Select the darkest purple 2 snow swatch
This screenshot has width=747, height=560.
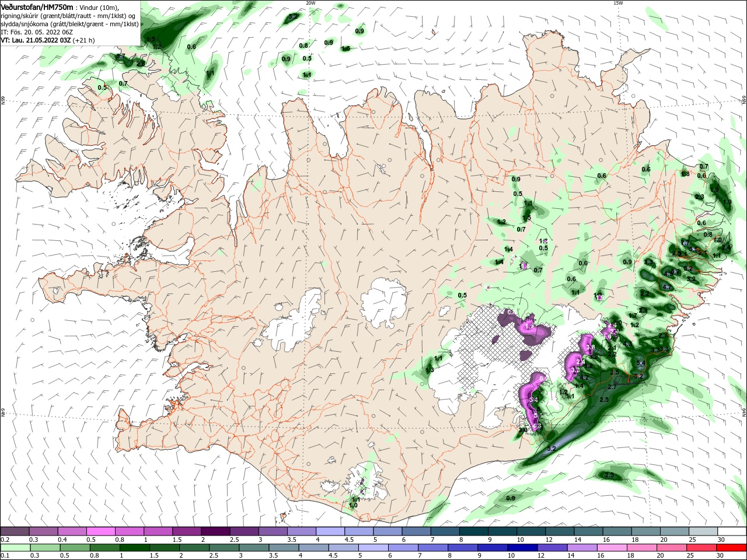point(215,531)
